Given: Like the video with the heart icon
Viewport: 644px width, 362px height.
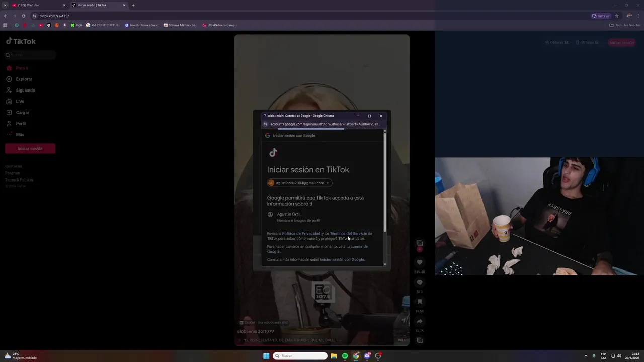Looking at the screenshot, I should tap(420, 262).
